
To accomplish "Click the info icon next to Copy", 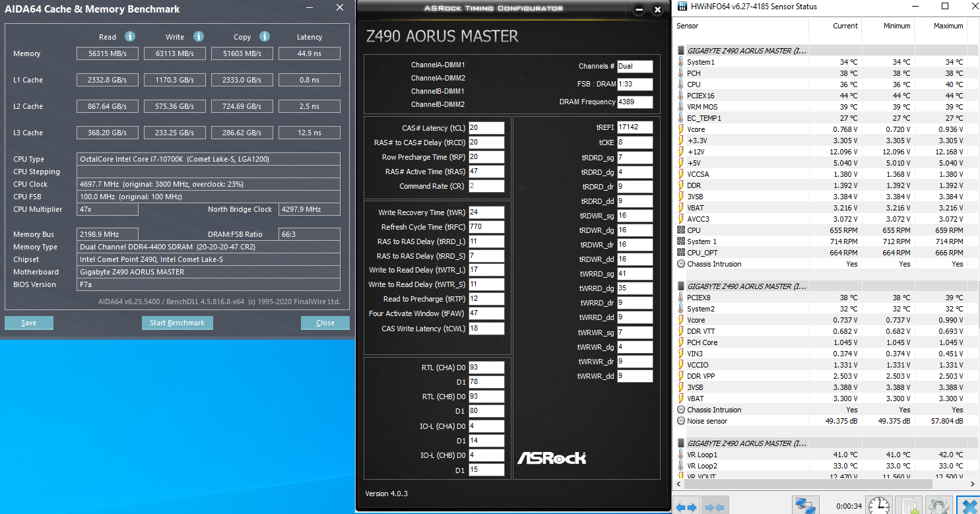I will click(x=265, y=36).
